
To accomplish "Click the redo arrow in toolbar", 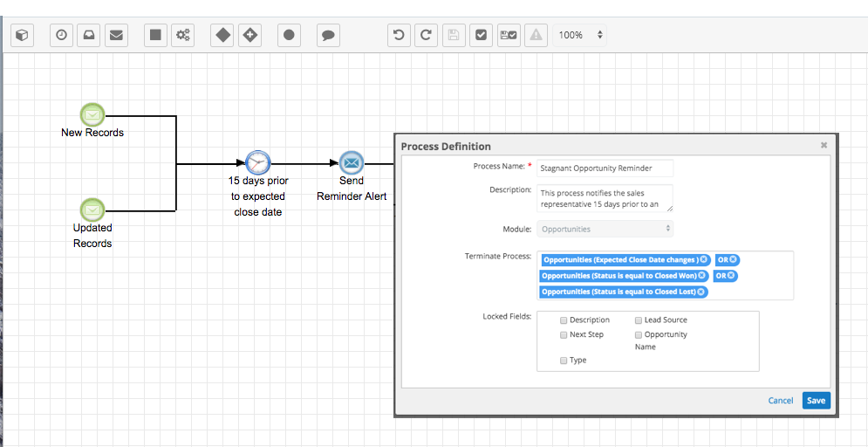I will pos(426,35).
